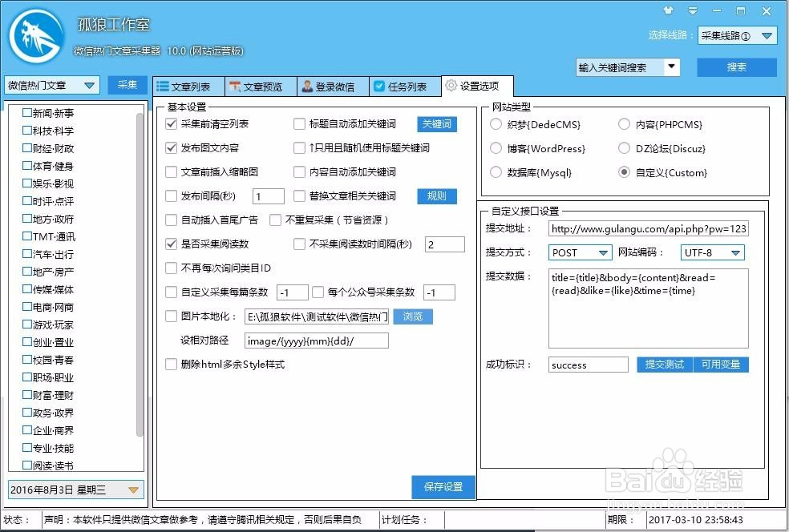789x532 pixels.
Task: Select the 设置选项 tab
Action: (477, 86)
